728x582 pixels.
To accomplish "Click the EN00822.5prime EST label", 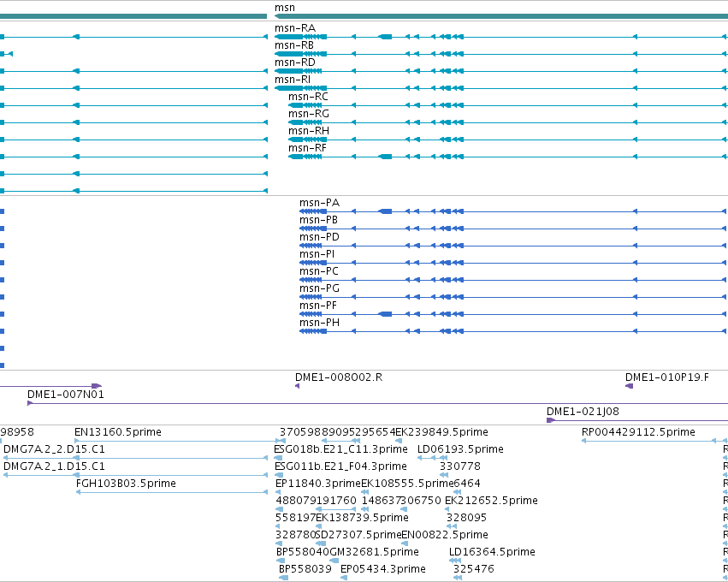I will coord(445,535).
